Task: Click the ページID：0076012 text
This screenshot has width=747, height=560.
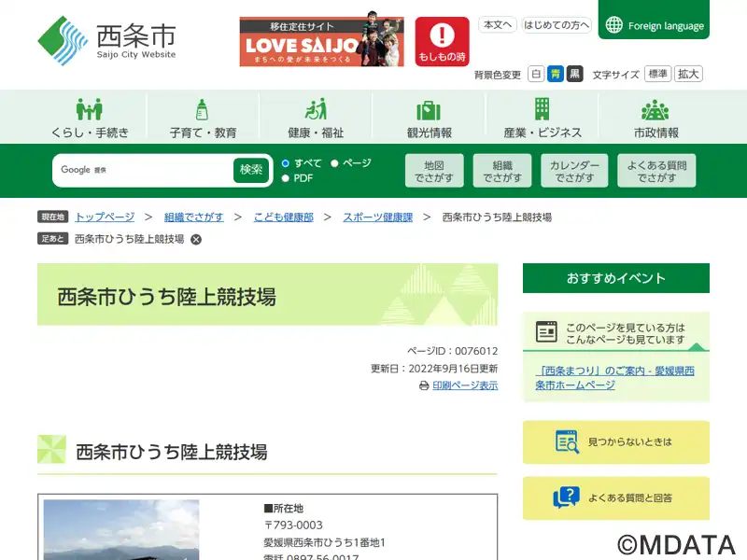Action: [452, 351]
